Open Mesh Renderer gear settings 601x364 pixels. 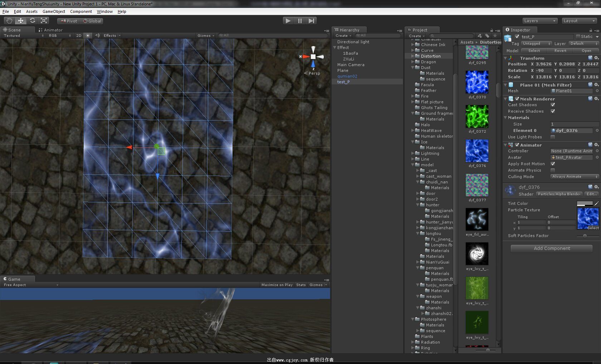pos(596,99)
